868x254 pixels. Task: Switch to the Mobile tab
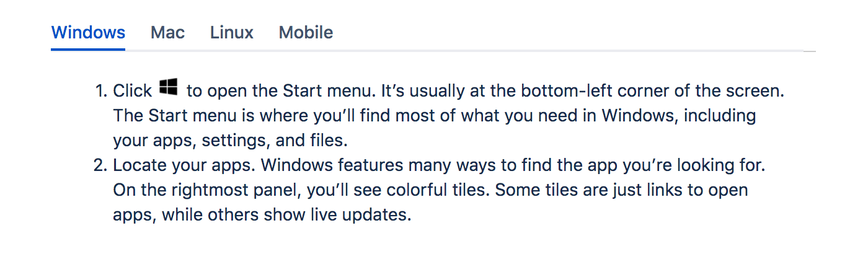click(306, 32)
